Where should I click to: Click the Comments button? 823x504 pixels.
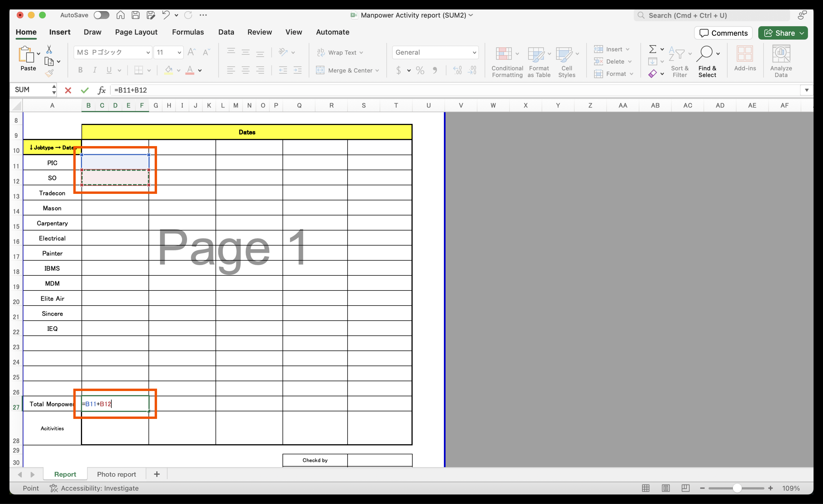click(723, 33)
